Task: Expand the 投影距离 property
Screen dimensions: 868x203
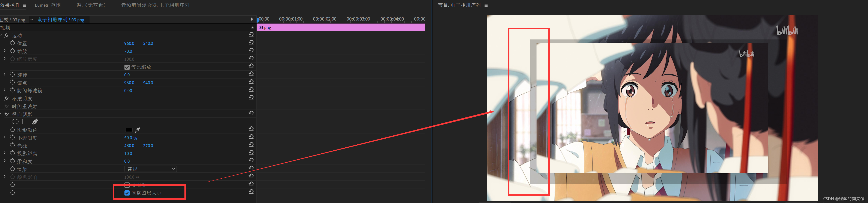Action: coord(4,153)
